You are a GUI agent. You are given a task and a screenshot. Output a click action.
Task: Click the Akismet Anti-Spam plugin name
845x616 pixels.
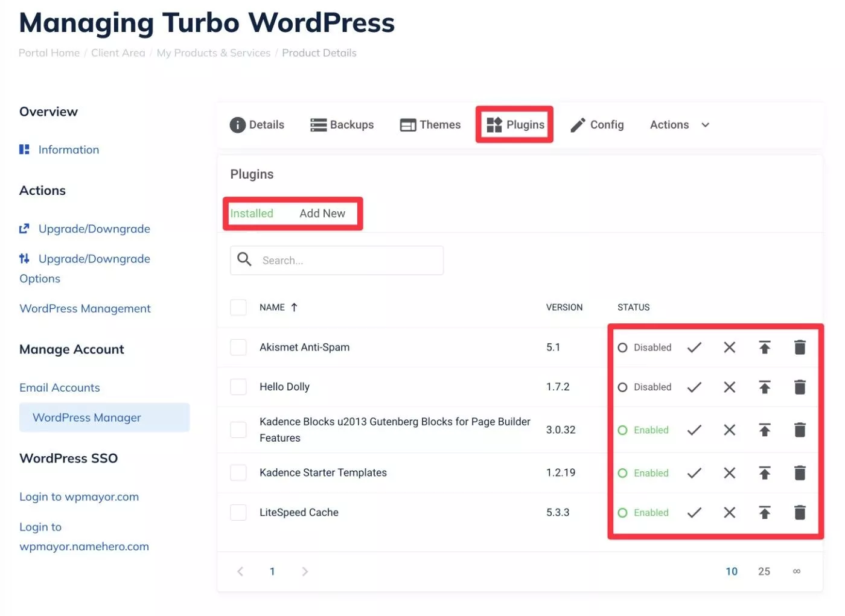point(305,348)
